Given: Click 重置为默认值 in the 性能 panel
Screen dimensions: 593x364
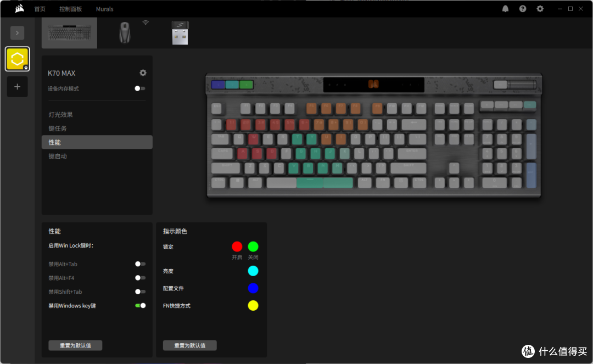Looking at the screenshot, I should 75,345.
